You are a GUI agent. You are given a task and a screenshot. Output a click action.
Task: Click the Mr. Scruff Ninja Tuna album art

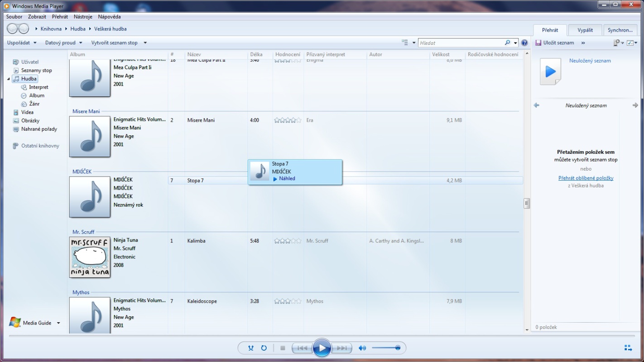[x=90, y=257]
